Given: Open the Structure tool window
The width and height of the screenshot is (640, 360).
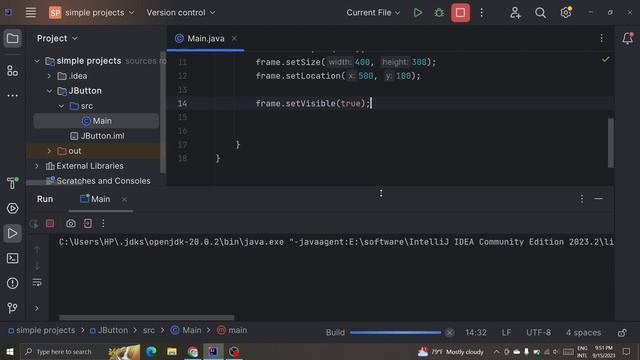Looking at the screenshot, I should coord(12,71).
